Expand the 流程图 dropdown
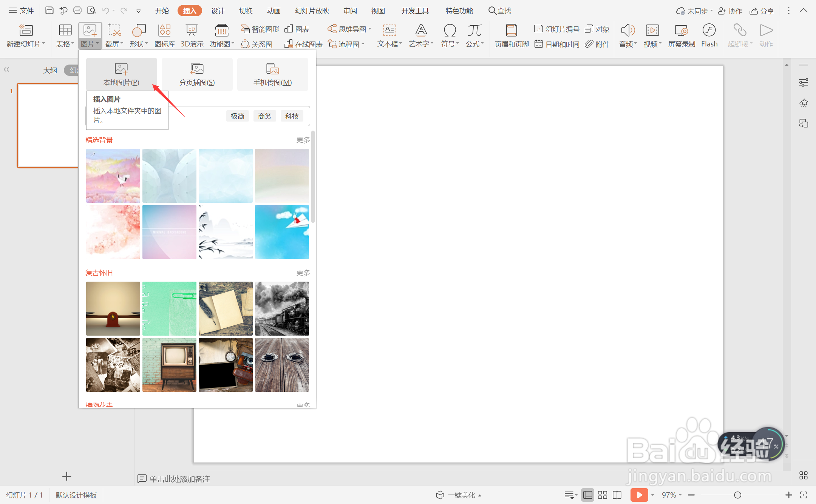The height and width of the screenshot is (504, 816). pyautogui.click(x=363, y=44)
